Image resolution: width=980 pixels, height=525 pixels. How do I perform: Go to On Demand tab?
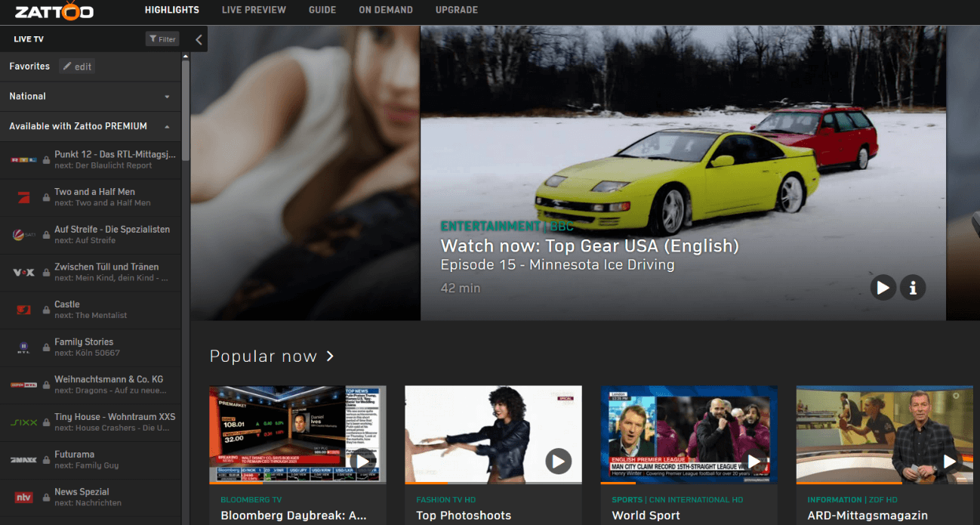pos(386,10)
